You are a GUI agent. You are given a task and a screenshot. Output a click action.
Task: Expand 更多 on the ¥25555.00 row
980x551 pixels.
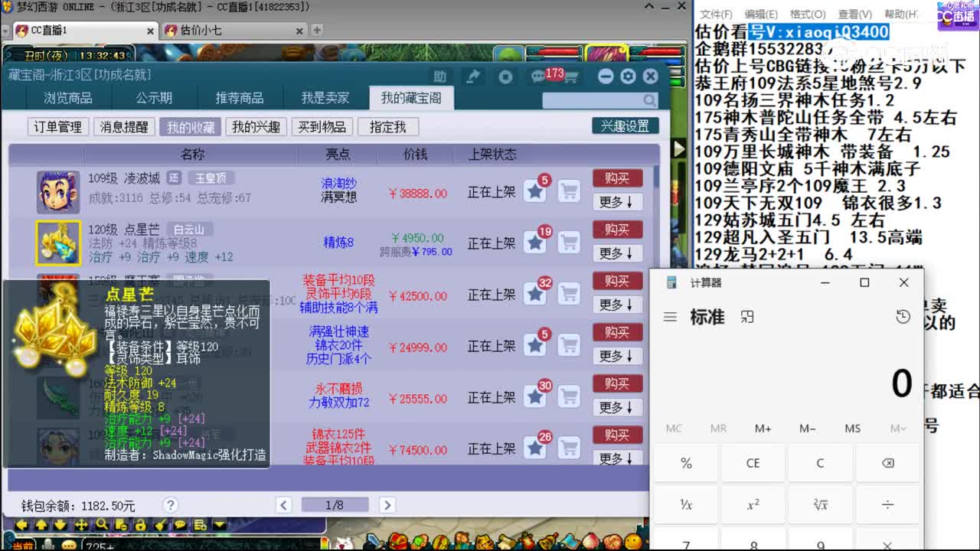pos(617,407)
